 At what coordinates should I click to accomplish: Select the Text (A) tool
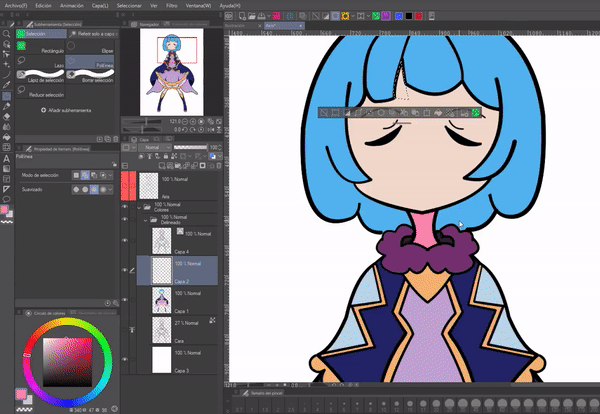click(x=6, y=158)
